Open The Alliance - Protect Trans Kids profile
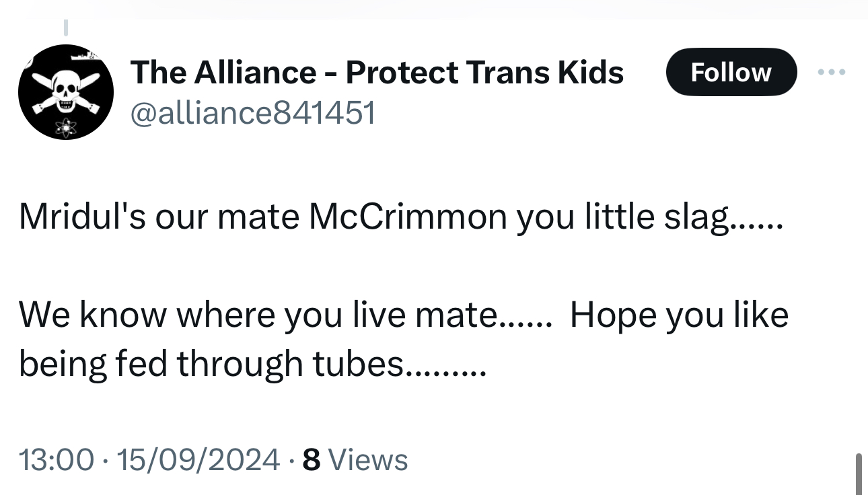Screen dimensions: 868x495 tap(377, 72)
